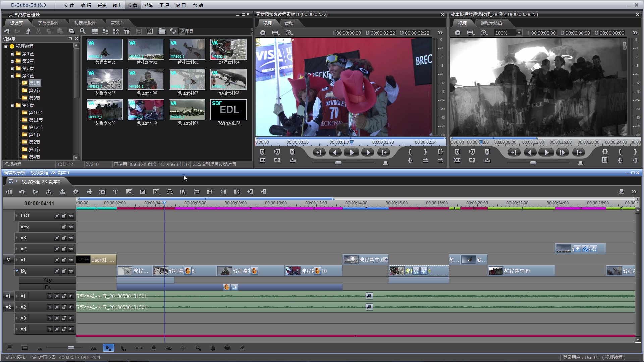The width and height of the screenshot is (644, 362).
Task: Open the FX effects tool in timeline toolbar
Action: [x=129, y=192]
